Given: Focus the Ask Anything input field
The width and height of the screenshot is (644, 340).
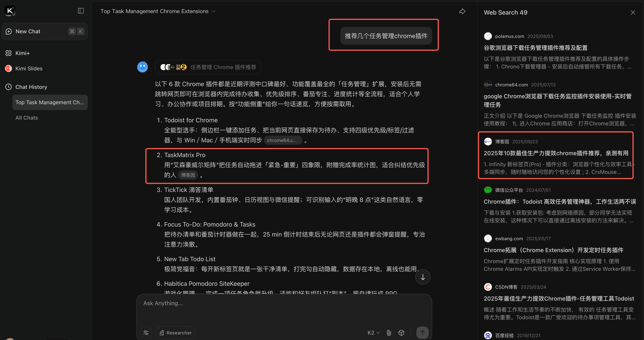Looking at the screenshot, I should pyautogui.click(x=284, y=303).
